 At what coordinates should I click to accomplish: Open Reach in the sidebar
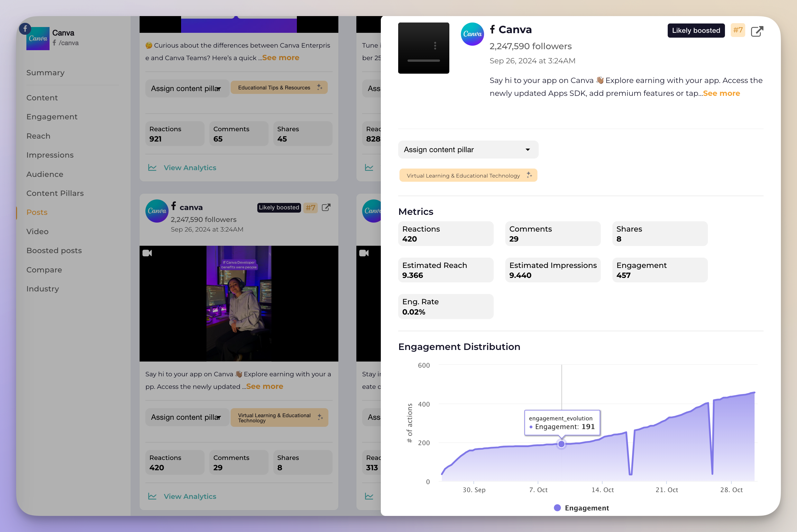(x=38, y=136)
